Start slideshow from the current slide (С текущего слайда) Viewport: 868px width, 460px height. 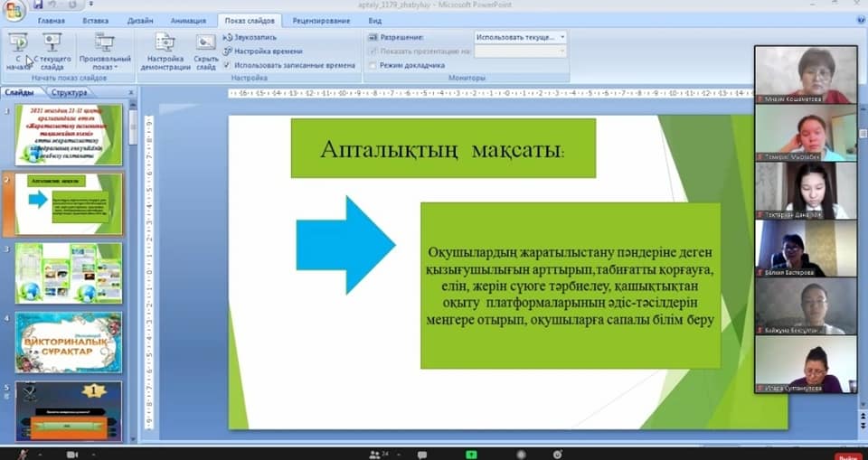pos(52,52)
